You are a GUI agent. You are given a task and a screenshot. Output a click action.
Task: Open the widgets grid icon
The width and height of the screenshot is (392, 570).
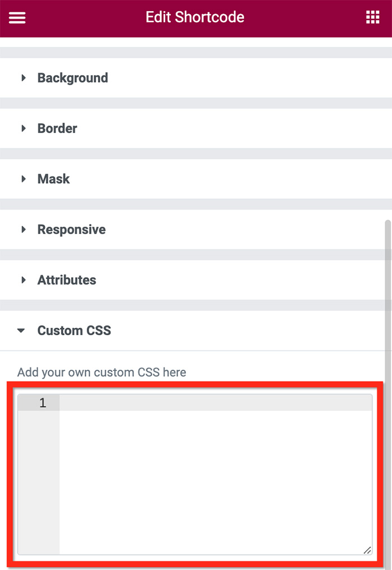pos(373,17)
